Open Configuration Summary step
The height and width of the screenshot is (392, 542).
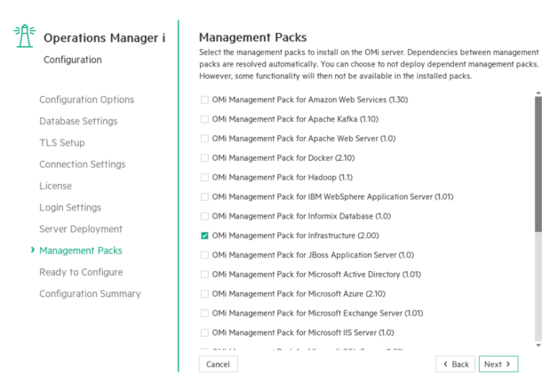[90, 294]
